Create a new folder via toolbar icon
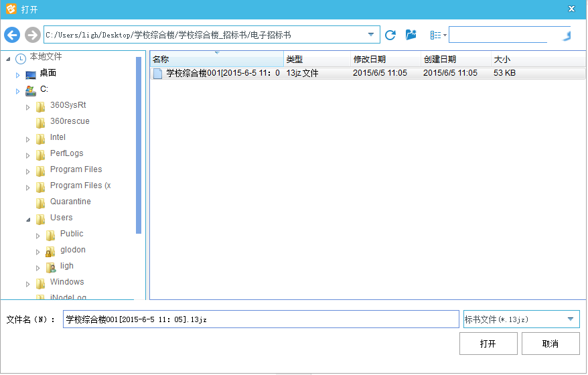The image size is (588, 375). point(411,35)
